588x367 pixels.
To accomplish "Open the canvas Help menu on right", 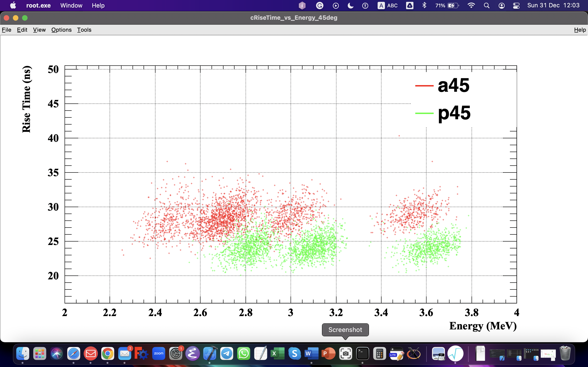I will click(580, 30).
